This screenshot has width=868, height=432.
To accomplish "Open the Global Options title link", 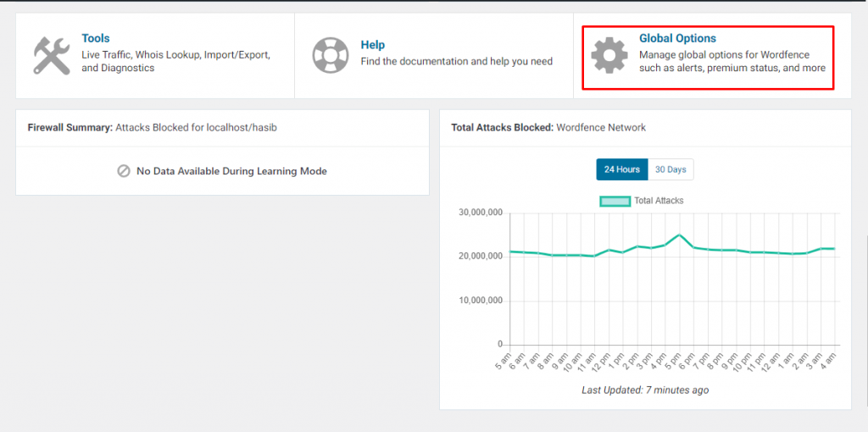I will 676,38.
